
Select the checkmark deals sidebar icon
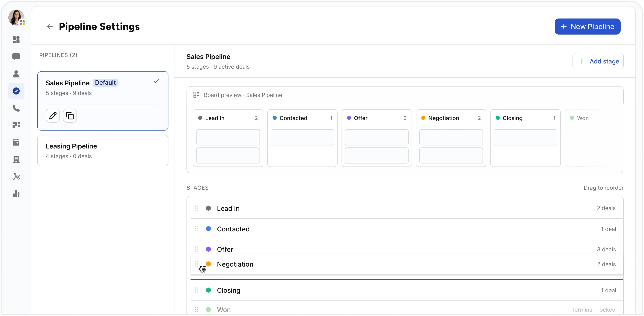[16, 91]
